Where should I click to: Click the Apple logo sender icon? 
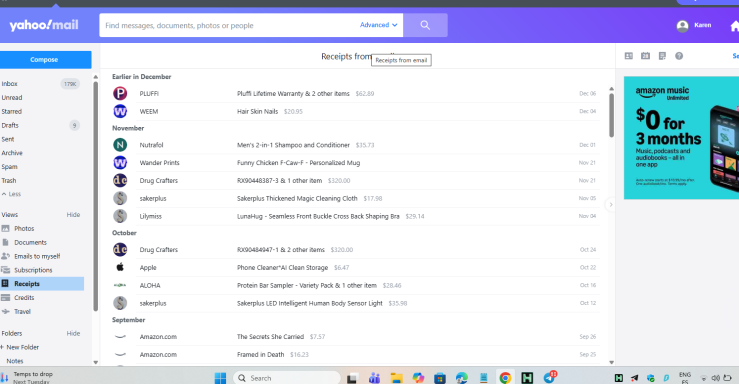(120, 267)
